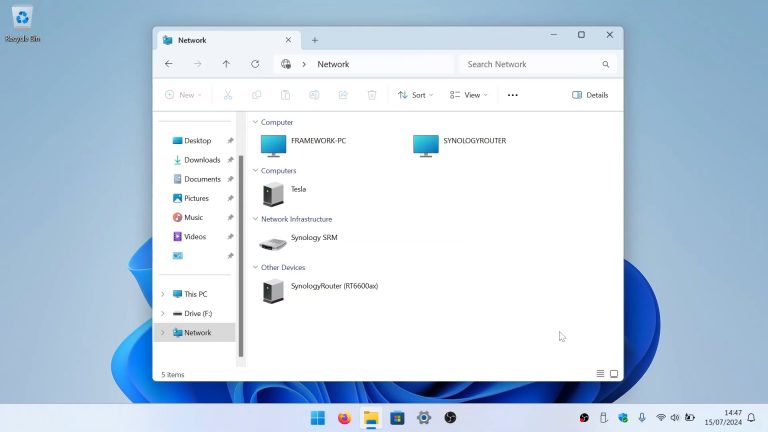Click the microphone tray icon
768x432 pixels.
pyautogui.click(x=642, y=418)
